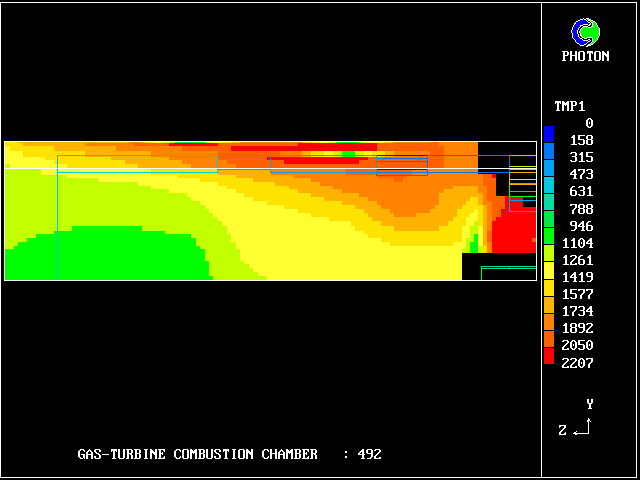Click the PHOTON globe logo icon
640x480 pixels.
[585, 32]
